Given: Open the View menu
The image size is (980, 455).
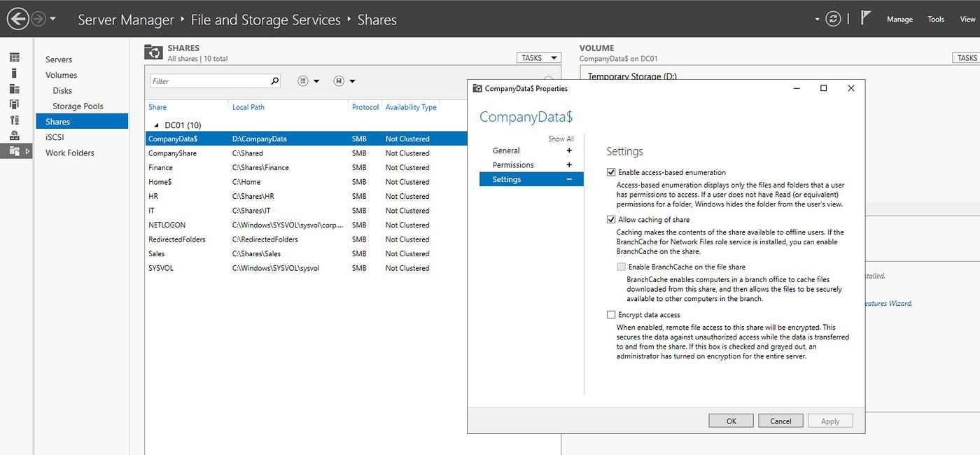Looking at the screenshot, I should point(967,20).
